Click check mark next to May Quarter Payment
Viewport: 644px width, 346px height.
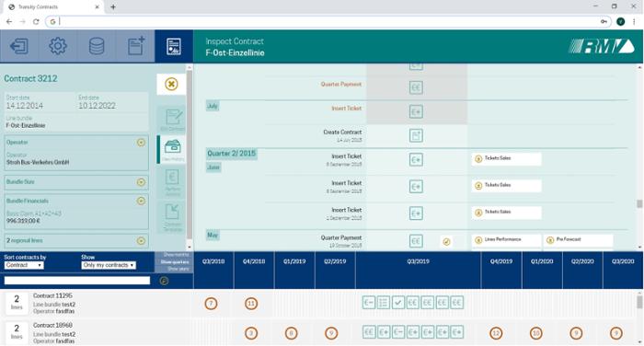446,242
